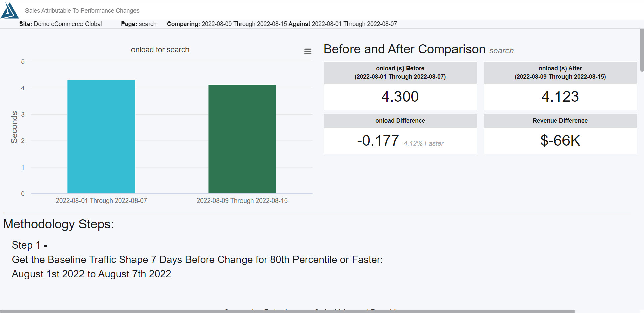644x313 pixels.
Task: Click the Revenue Difference $-66K card
Action: coord(560,134)
